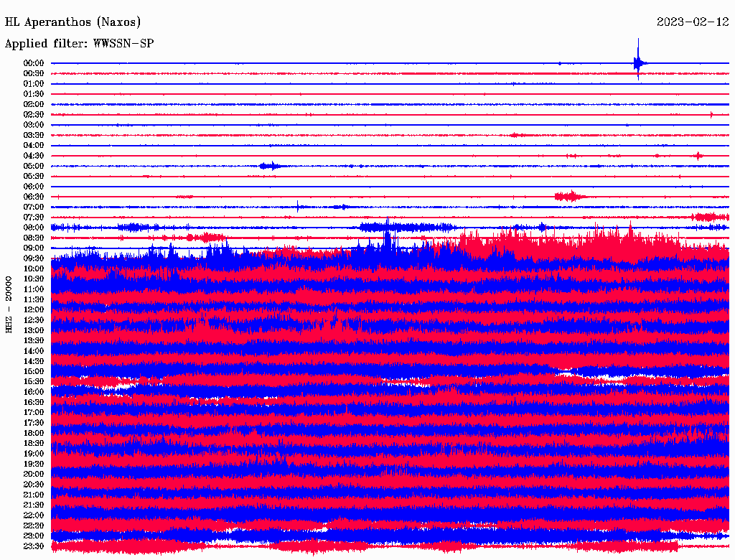
Task: Click the 09:00 time label
Action: click(x=34, y=248)
